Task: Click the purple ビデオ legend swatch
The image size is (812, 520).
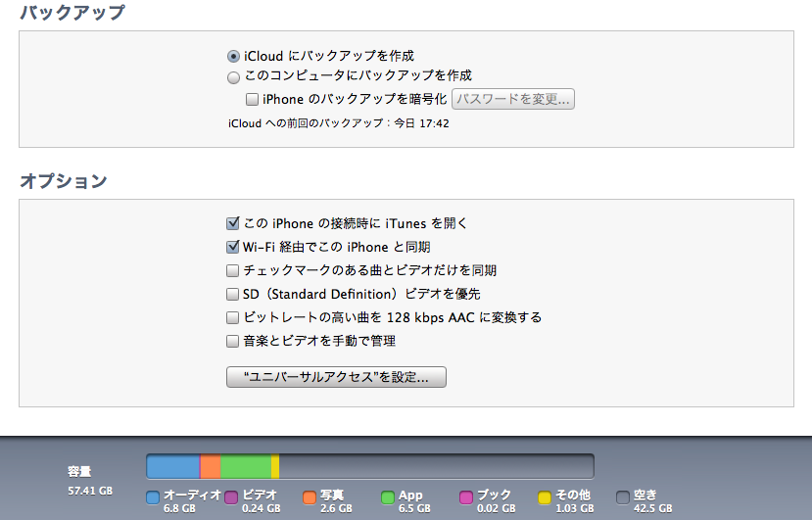Action: [x=231, y=497]
